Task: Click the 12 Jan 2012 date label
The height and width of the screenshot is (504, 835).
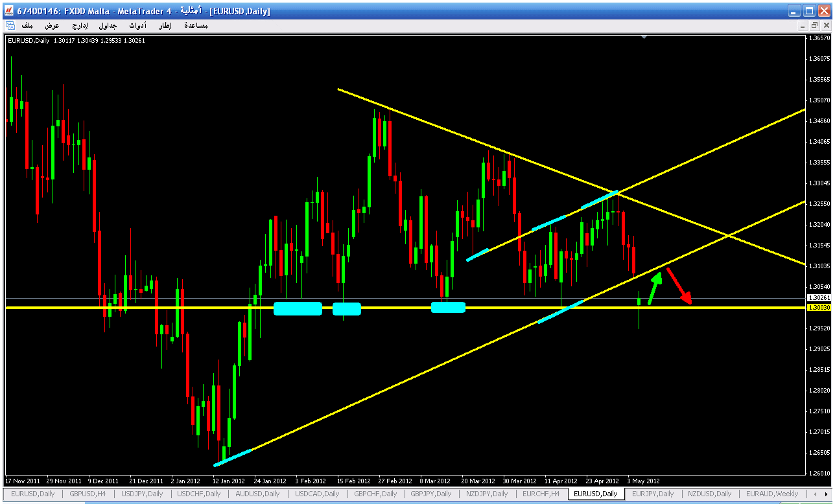Action: click(x=229, y=481)
